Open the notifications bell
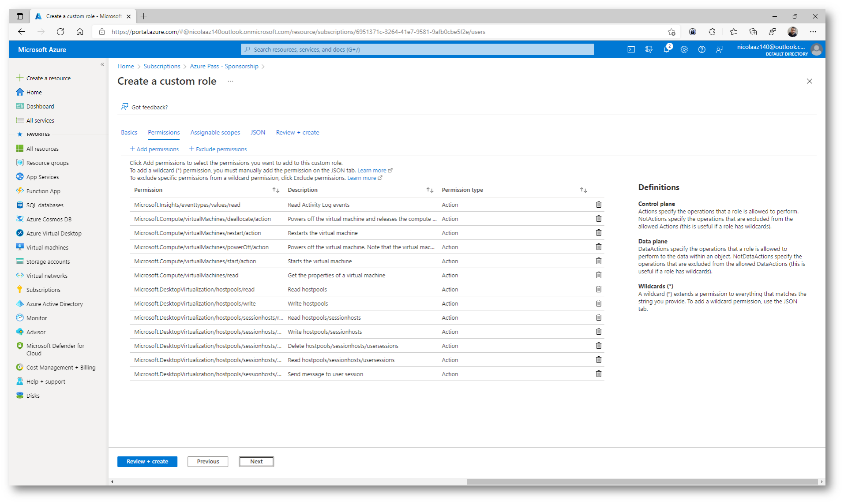This screenshot has height=504, width=844. click(x=667, y=49)
